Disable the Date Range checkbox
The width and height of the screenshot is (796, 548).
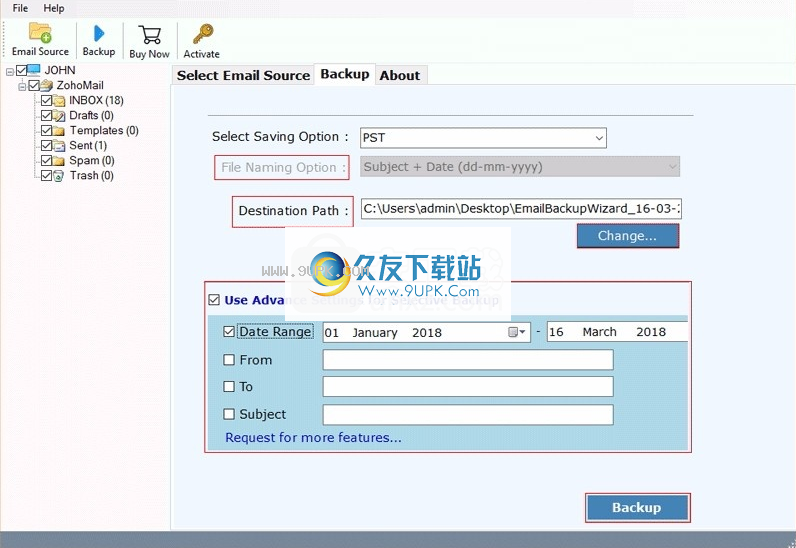(x=229, y=332)
